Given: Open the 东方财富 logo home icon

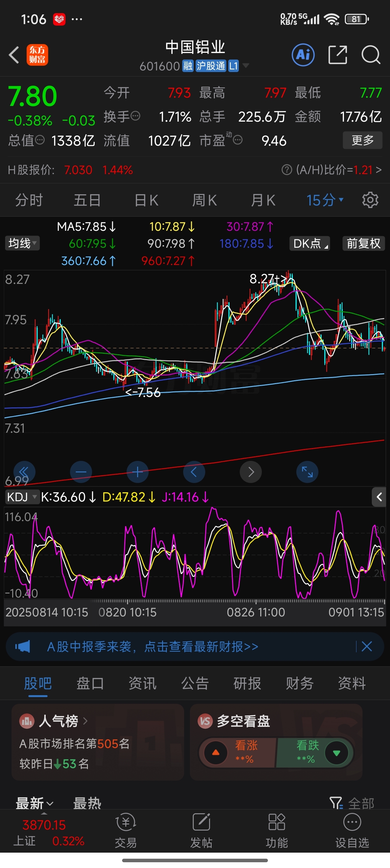Looking at the screenshot, I should [37, 55].
